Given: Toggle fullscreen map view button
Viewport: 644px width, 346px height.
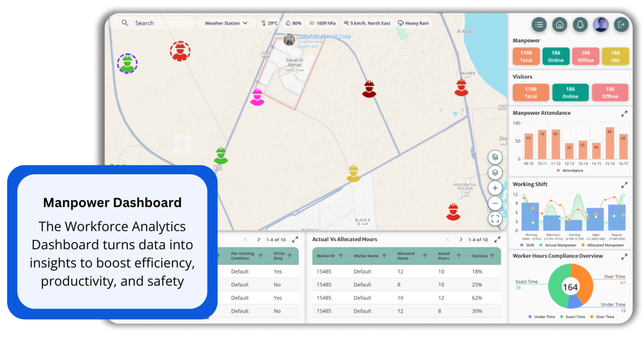Looking at the screenshot, I should pos(495,219).
